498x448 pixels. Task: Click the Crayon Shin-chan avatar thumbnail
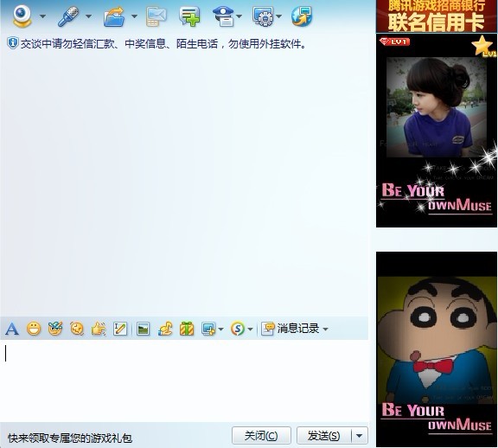coord(437,349)
